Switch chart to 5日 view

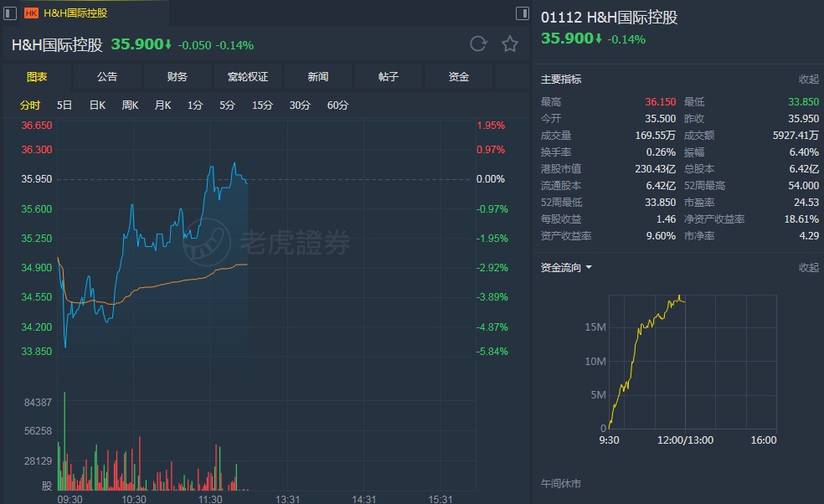pyautogui.click(x=64, y=105)
